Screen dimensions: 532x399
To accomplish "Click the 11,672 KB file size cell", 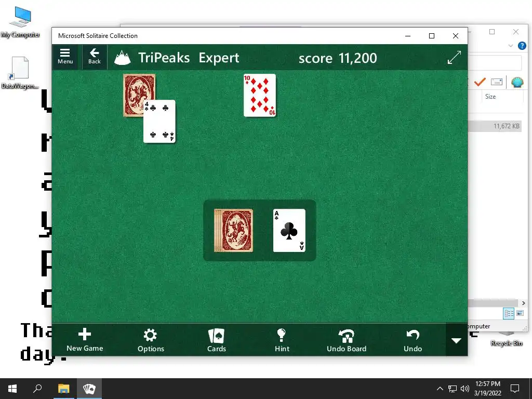I will click(x=506, y=126).
